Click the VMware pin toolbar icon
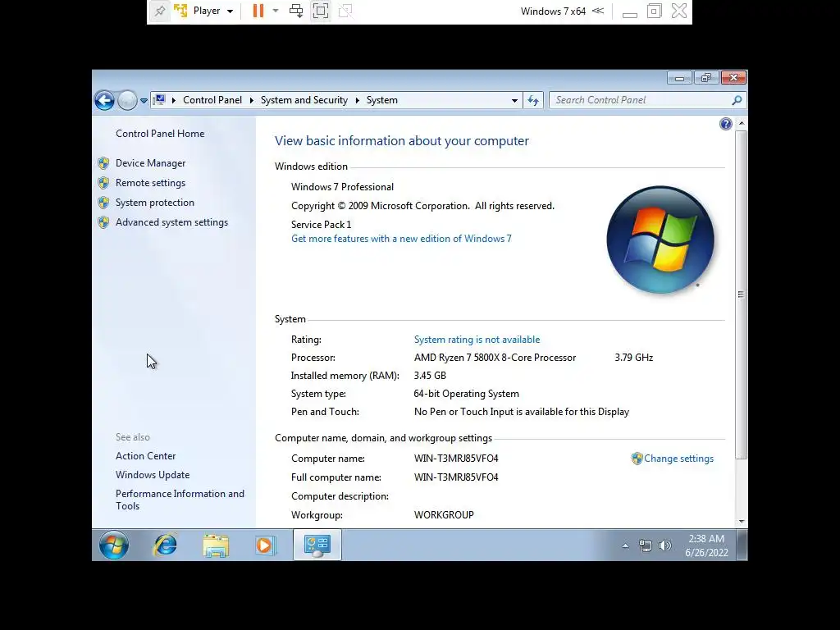This screenshot has width=840, height=630. tap(160, 11)
